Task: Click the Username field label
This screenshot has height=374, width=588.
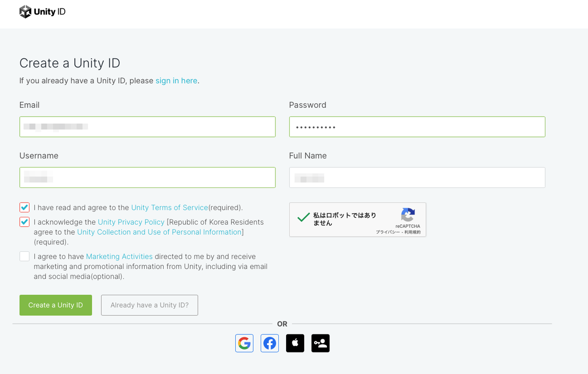Action: 39,156
